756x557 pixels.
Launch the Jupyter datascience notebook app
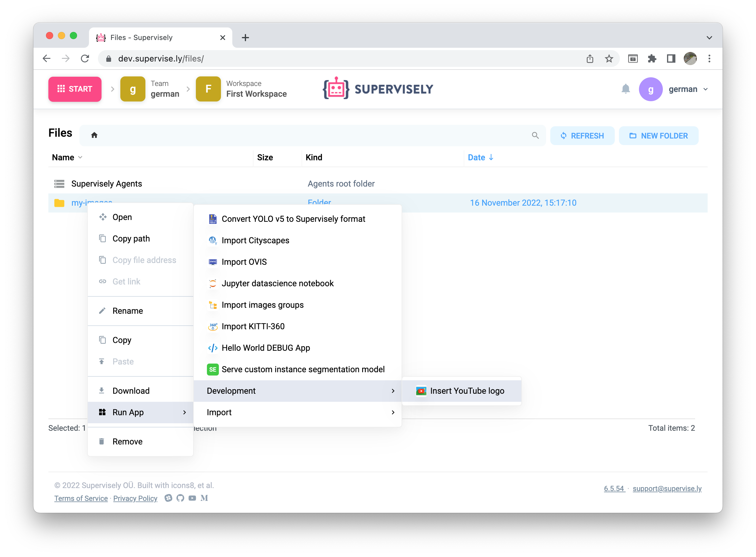[x=277, y=283]
